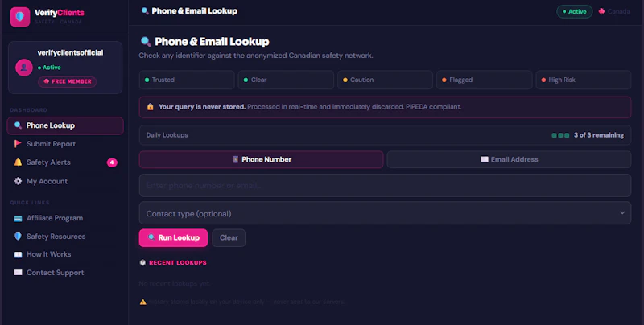
Task: Click the user avatar icon
Action: coord(24,68)
